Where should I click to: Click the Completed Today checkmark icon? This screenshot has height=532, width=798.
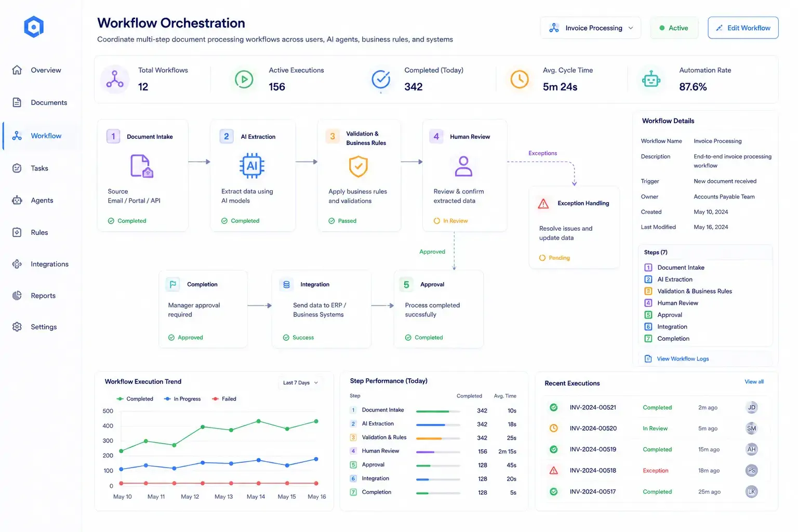click(381, 79)
